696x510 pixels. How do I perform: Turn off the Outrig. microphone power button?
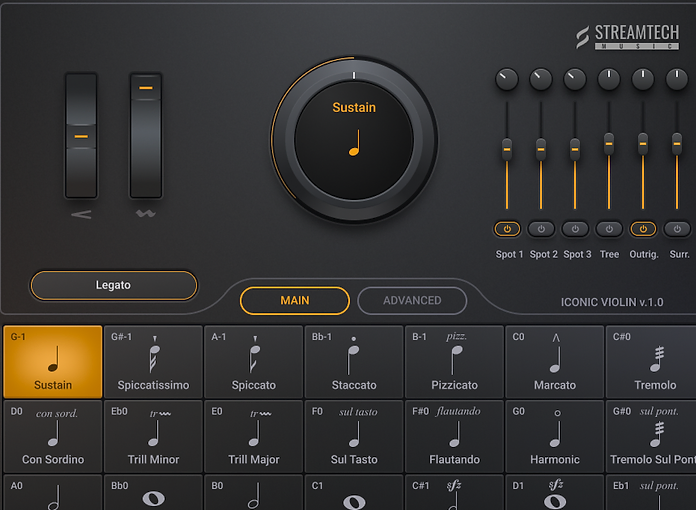(x=643, y=229)
